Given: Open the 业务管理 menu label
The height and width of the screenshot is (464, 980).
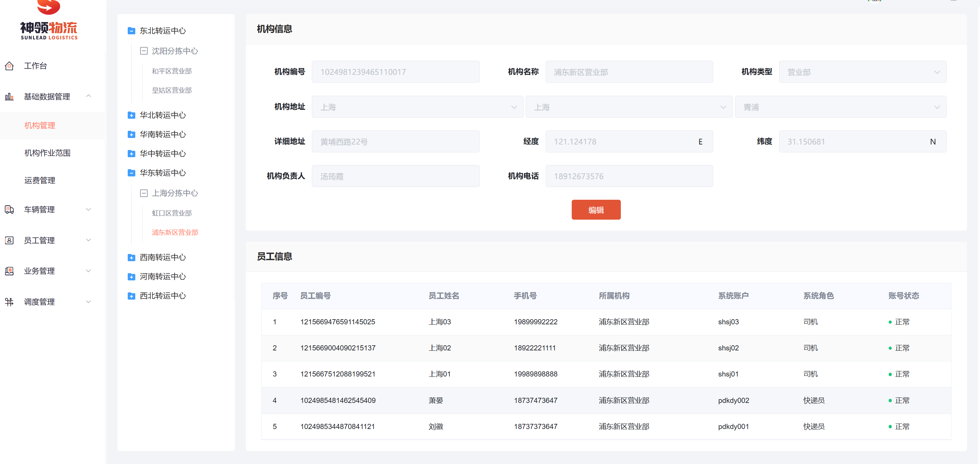Looking at the screenshot, I should 39,271.
